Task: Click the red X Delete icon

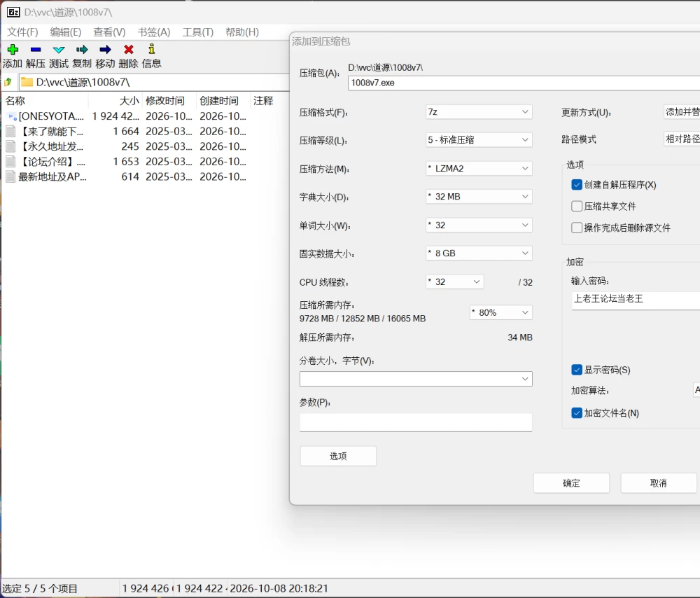Action: (x=129, y=50)
